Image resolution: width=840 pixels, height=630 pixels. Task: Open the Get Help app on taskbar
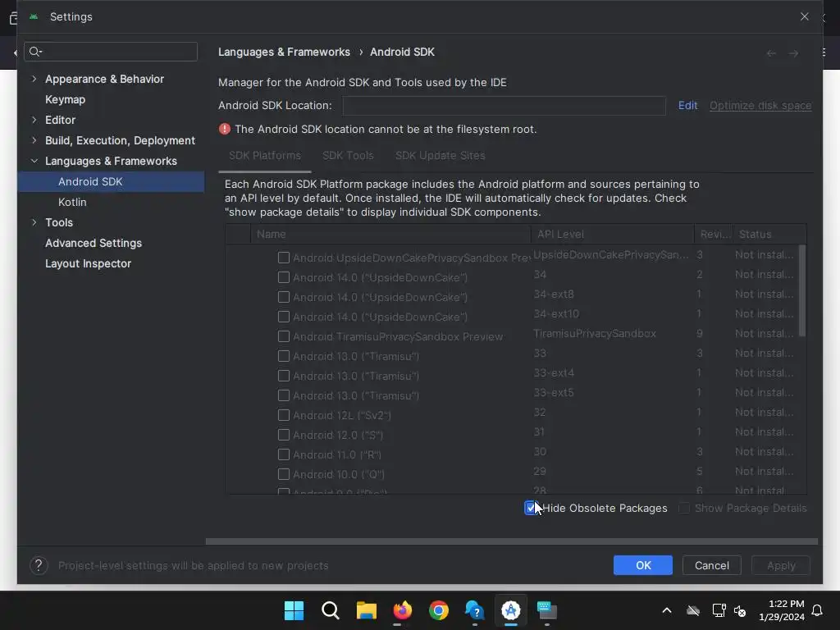coord(475,610)
